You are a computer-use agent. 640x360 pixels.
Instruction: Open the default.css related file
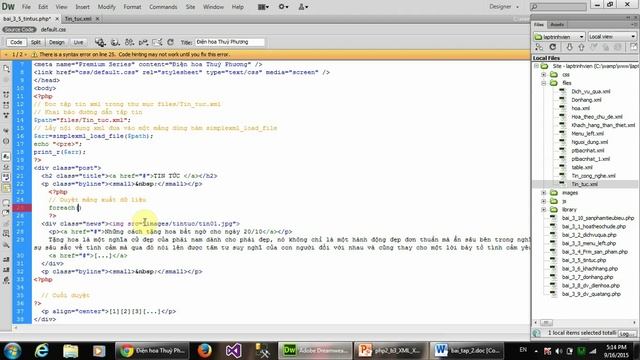(53, 29)
